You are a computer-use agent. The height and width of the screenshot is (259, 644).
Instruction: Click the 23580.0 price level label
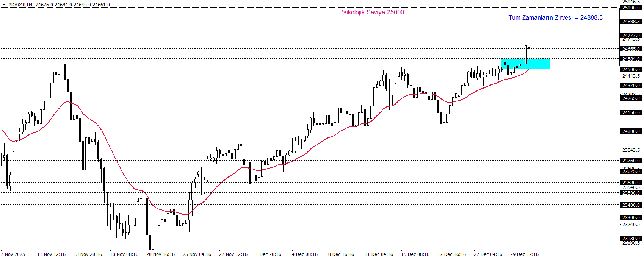pyautogui.click(x=631, y=183)
